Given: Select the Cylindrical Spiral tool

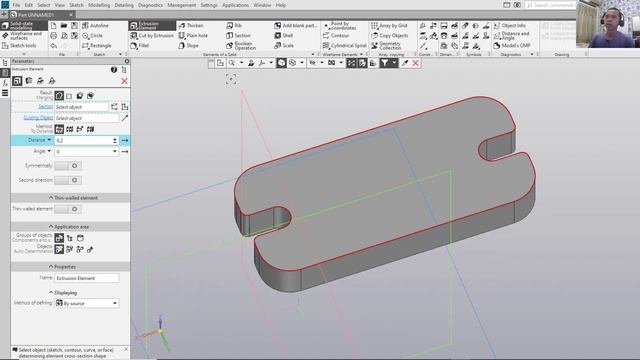Looking at the screenshot, I should point(344,46).
